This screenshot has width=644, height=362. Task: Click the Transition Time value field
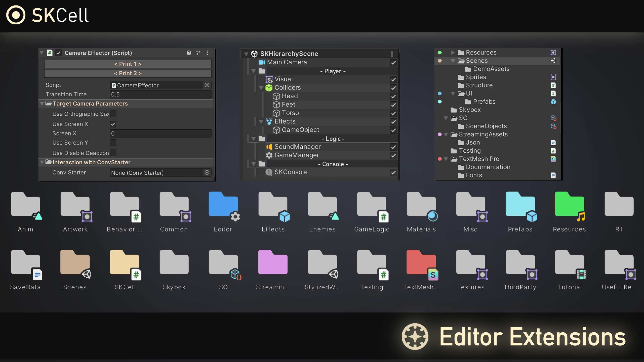coord(160,94)
